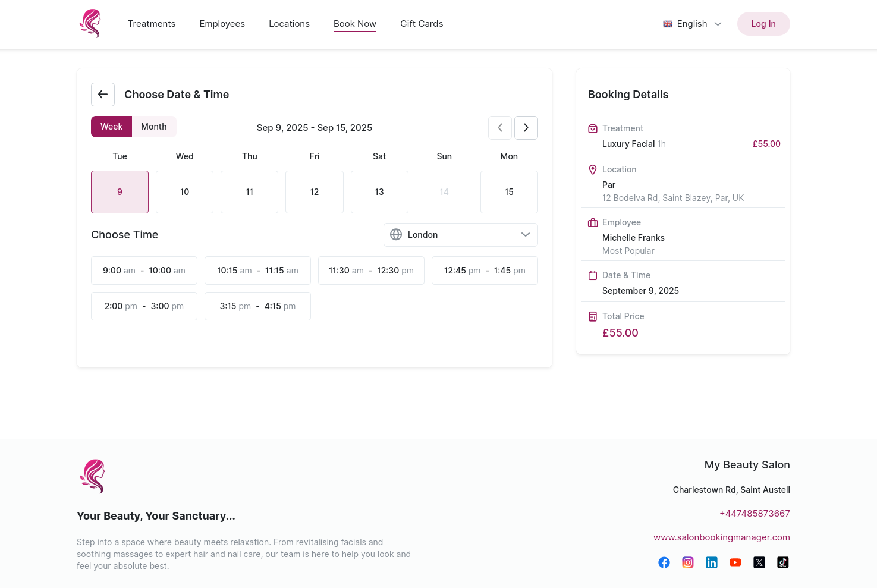Switch calendar to Week view
This screenshot has width=877, height=588.
tap(111, 127)
